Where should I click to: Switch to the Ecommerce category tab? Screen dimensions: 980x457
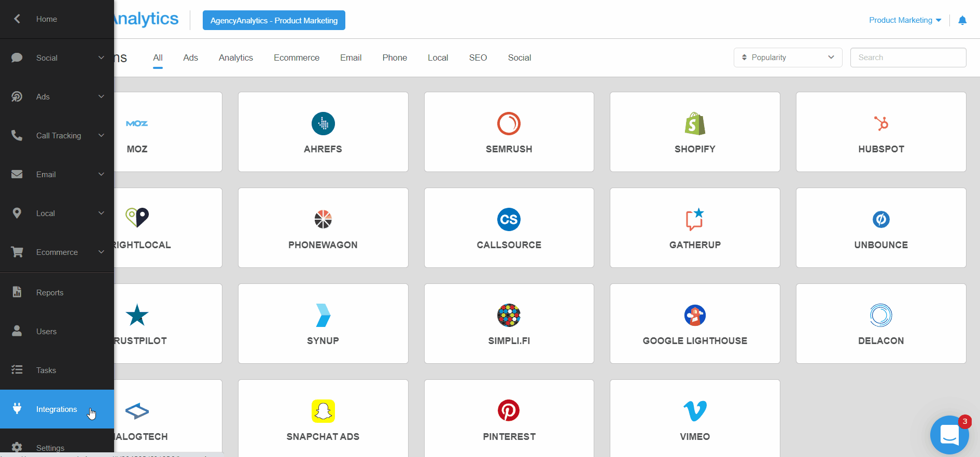coord(297,58)
